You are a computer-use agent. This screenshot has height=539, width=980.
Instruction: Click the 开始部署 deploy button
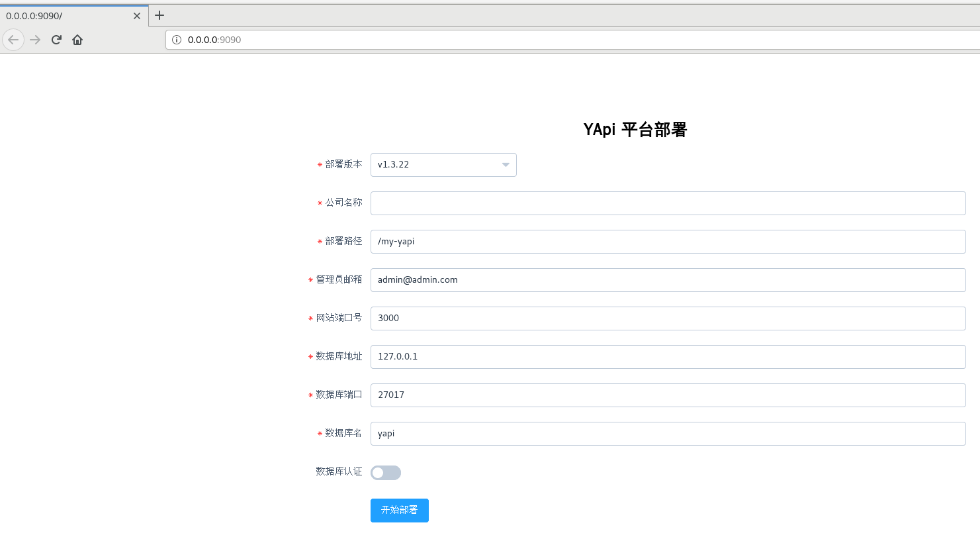(399, 510)
